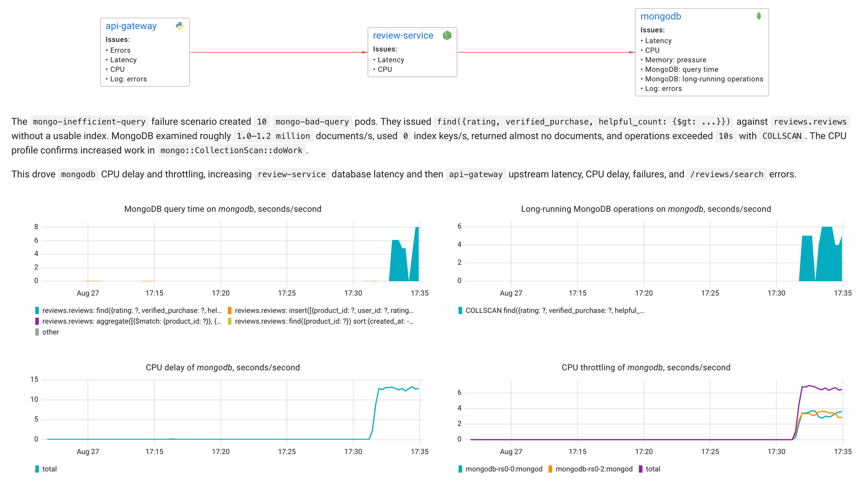Toggle the teal find(rating) legend swatch

(37, 311)
